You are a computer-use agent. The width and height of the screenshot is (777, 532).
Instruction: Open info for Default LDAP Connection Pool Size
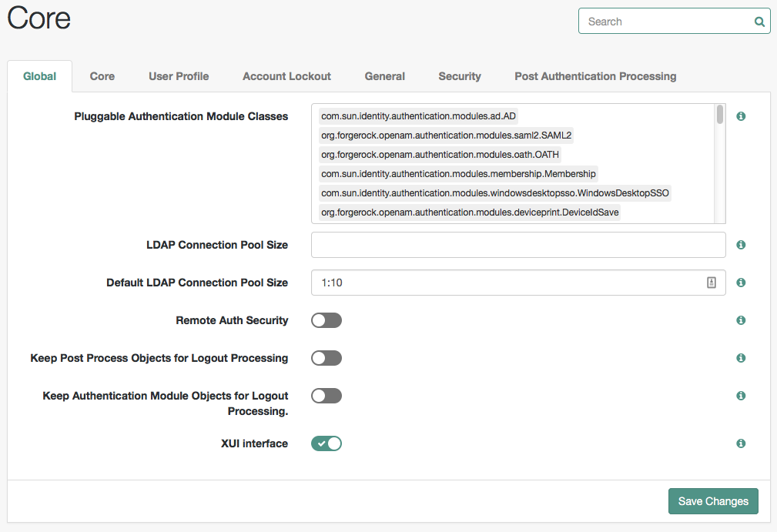(x=741, y=283)
